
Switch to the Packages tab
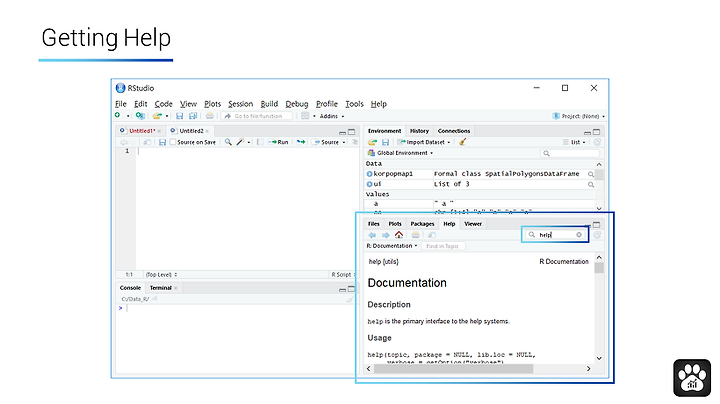pyautogui.click(x=422, y=224)
